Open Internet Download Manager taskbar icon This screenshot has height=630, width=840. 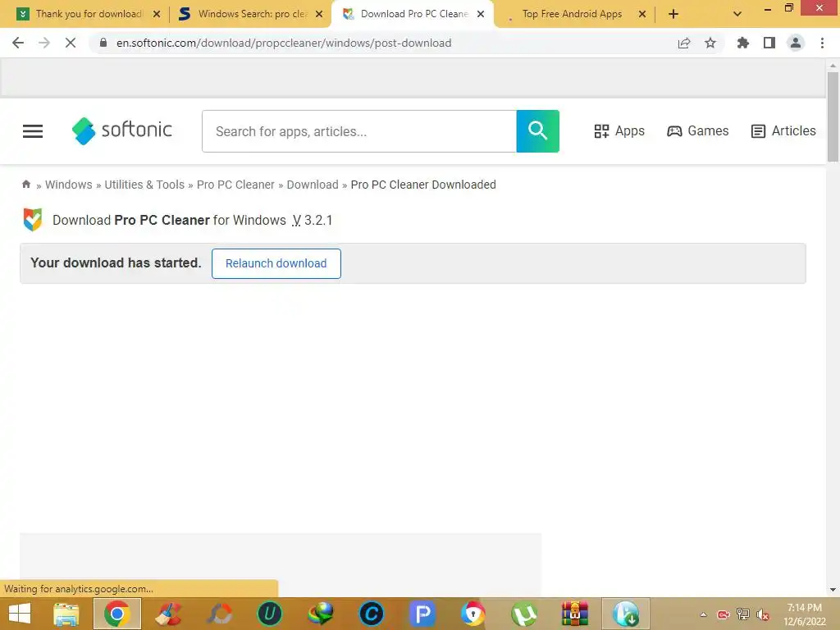pos(321,614)
